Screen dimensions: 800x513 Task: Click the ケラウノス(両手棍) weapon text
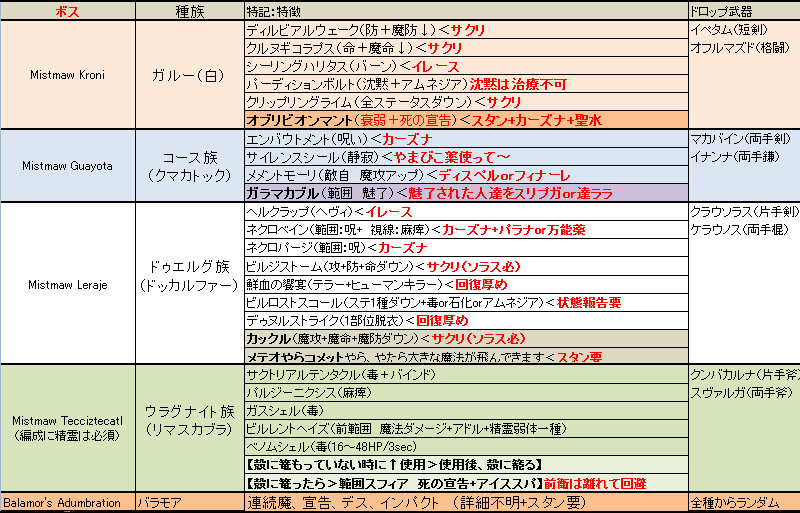click(x=740, y=230)
